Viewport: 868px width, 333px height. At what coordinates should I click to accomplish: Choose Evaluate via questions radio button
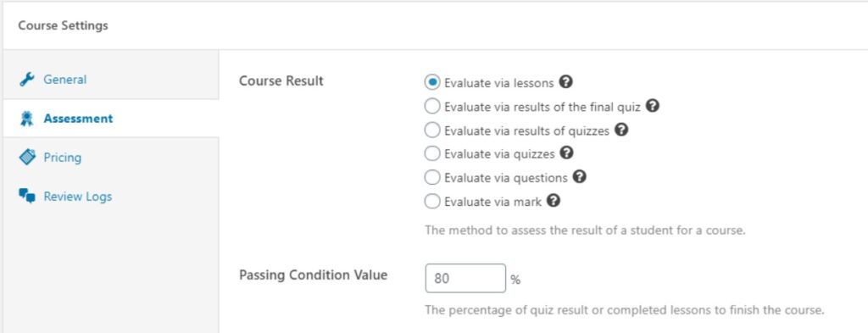point(431,178)
